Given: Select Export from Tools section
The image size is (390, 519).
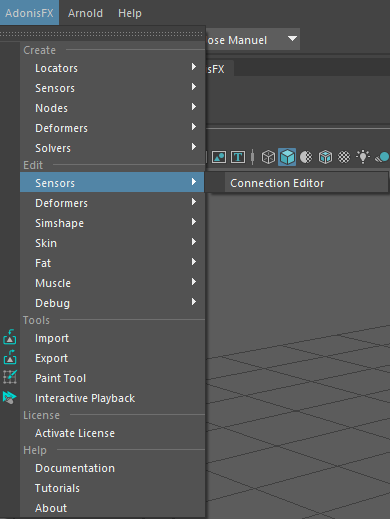Looking at the screenshot, I should [x=112, y=358].
